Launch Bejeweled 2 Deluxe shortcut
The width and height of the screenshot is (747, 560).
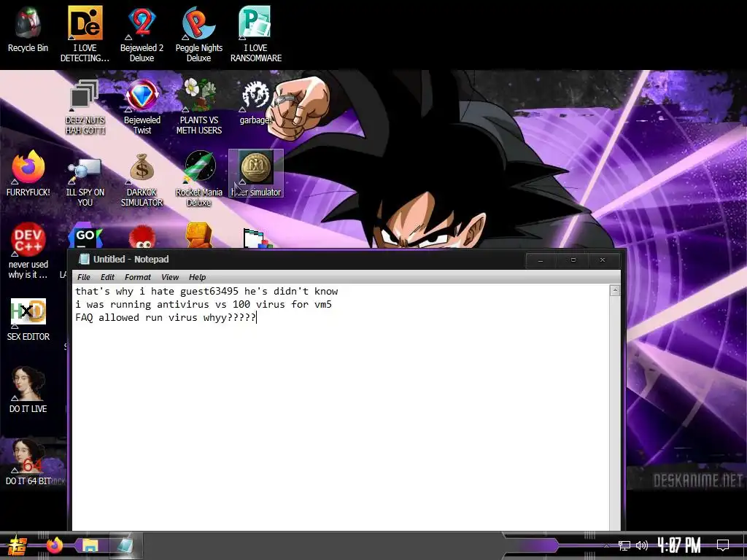pyautogui.click(x=142, y=34)
